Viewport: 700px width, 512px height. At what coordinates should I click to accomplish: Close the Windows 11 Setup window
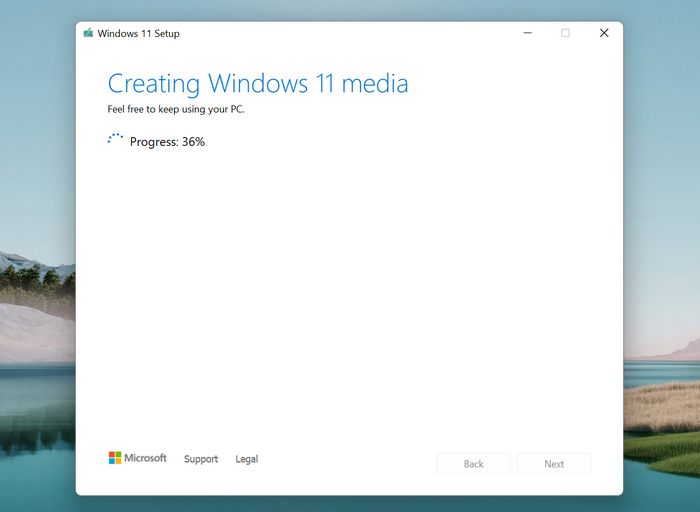604,33
